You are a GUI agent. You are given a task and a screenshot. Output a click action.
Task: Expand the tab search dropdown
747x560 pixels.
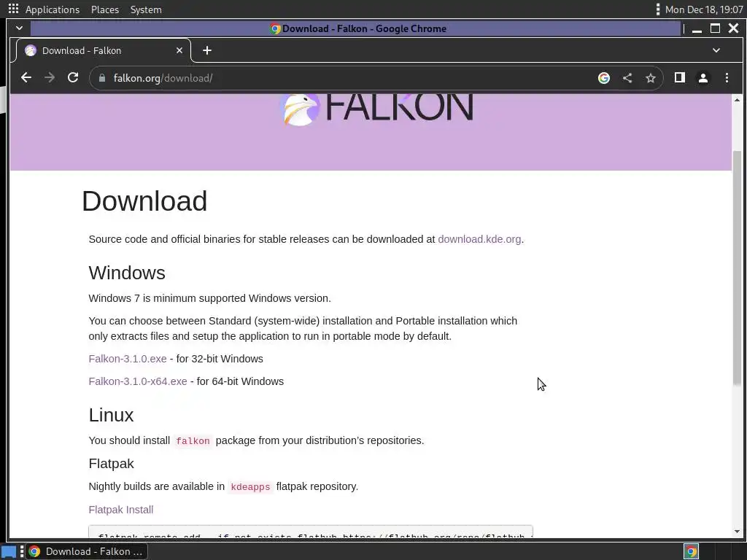tap(716, 50)
